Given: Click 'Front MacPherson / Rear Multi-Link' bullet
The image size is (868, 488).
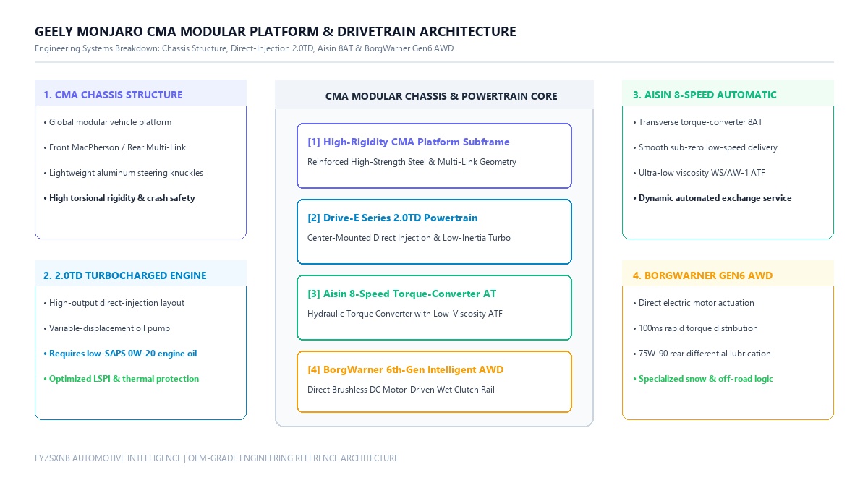Looking at the screenshot, I should [x=115, y=147].
